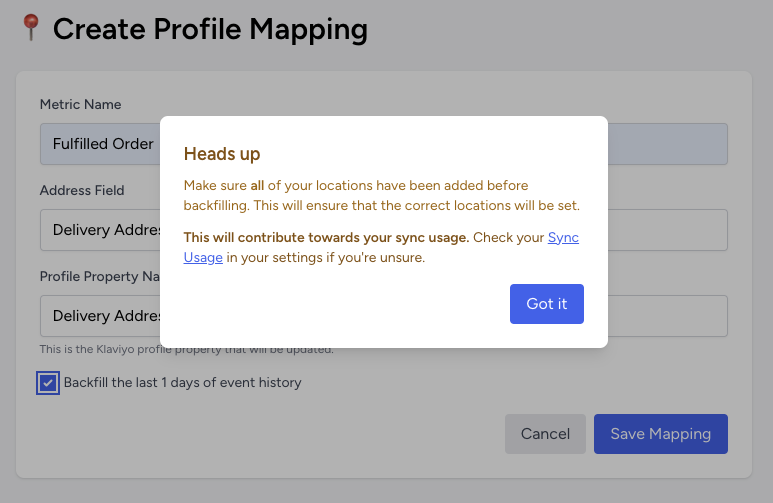Dismiss the warning with Got it

click(547, 304)
